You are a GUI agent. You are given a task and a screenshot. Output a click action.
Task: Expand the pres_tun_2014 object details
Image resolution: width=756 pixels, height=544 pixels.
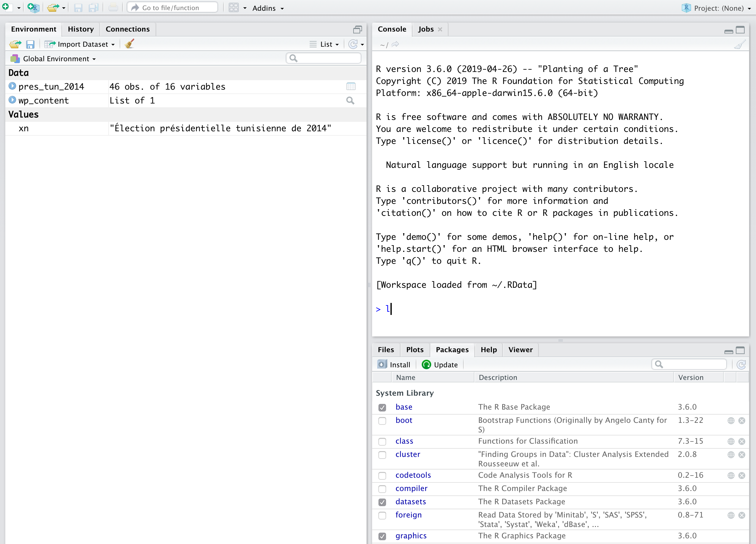[12, 86]
